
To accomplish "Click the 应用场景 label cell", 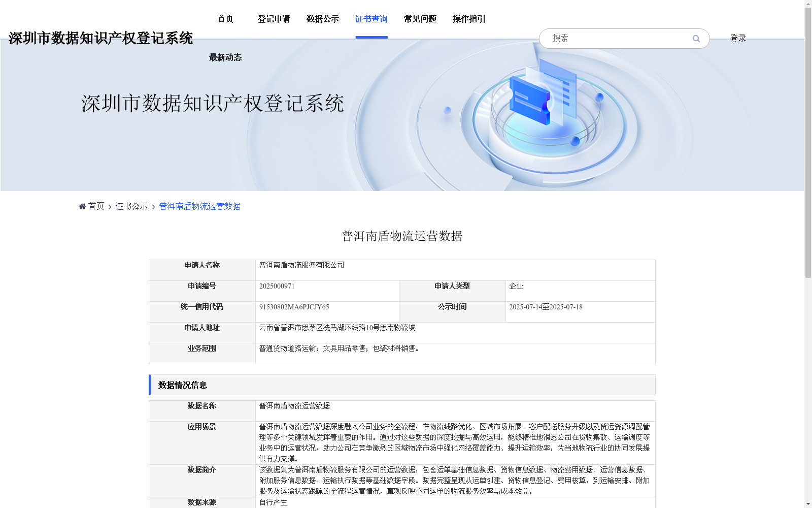I will 202,443.
